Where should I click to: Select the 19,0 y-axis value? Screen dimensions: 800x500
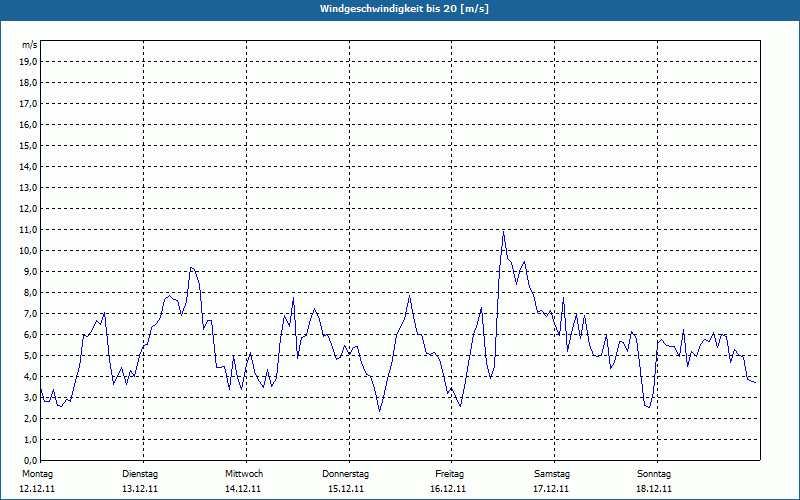point(29,62)
